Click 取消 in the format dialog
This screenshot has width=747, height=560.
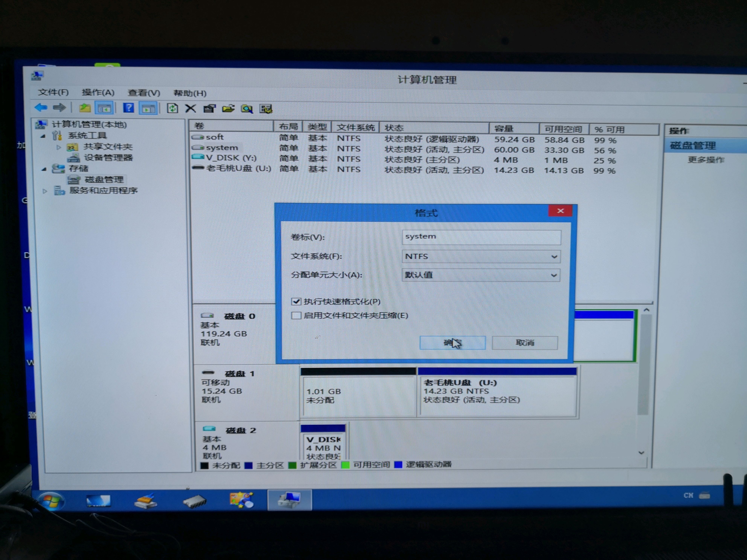pyautogui.click(x=525, y=343)
